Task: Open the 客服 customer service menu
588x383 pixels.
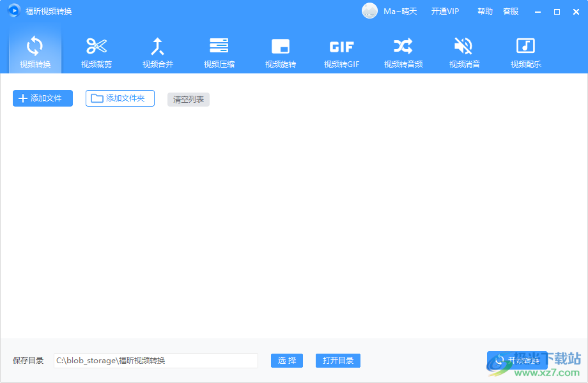Action: 511,11
